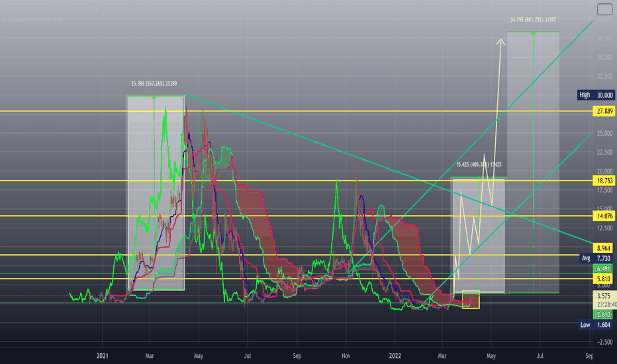Viewport: 617px width, 364px height.
Task: Click the green 6.491 price label
Action: (x=603, y=269)
